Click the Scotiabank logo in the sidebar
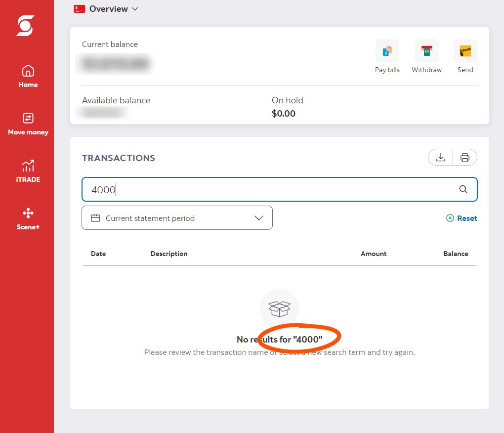The height and width of the screenshot is (433, 504). pos(25,26)
